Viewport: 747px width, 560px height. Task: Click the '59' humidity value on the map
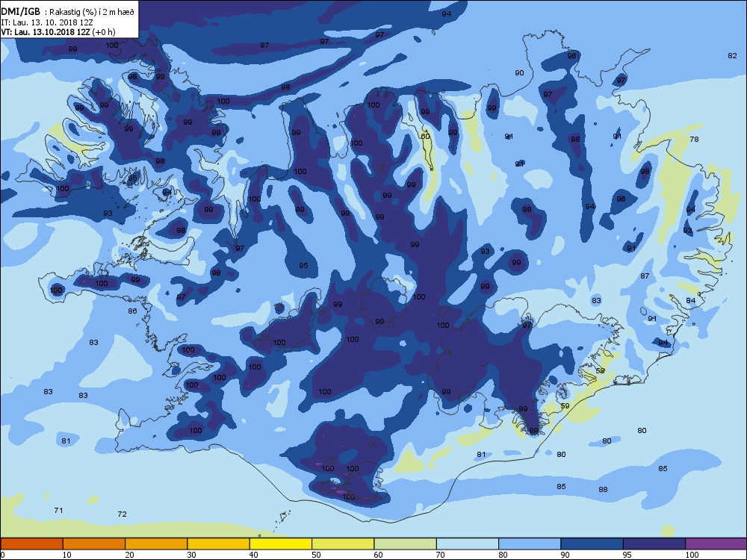[565, 405]
